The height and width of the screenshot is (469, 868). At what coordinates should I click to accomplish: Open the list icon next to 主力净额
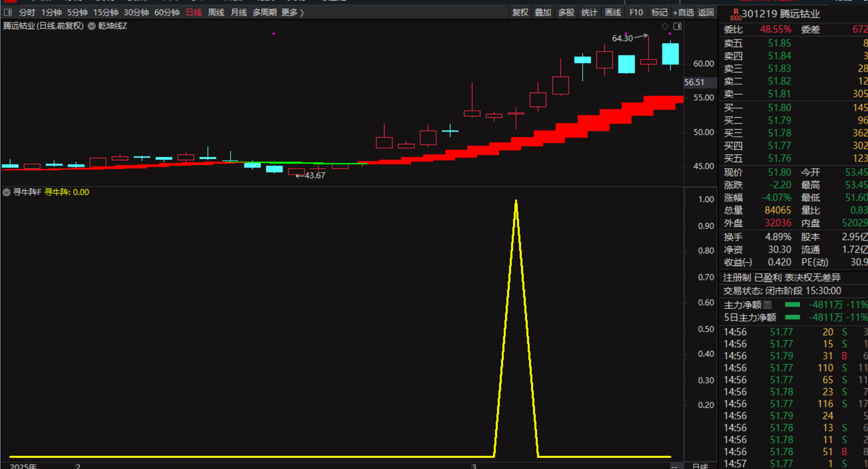coord(767,305)
